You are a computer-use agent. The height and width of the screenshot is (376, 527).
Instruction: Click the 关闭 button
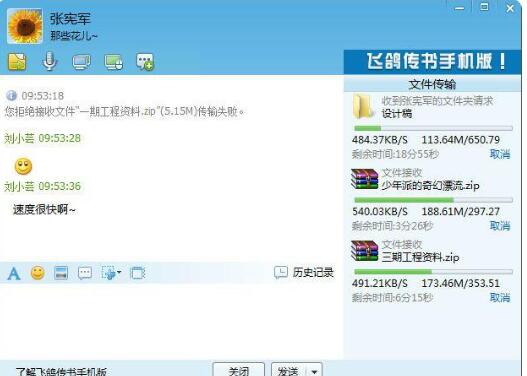point(239,371)
